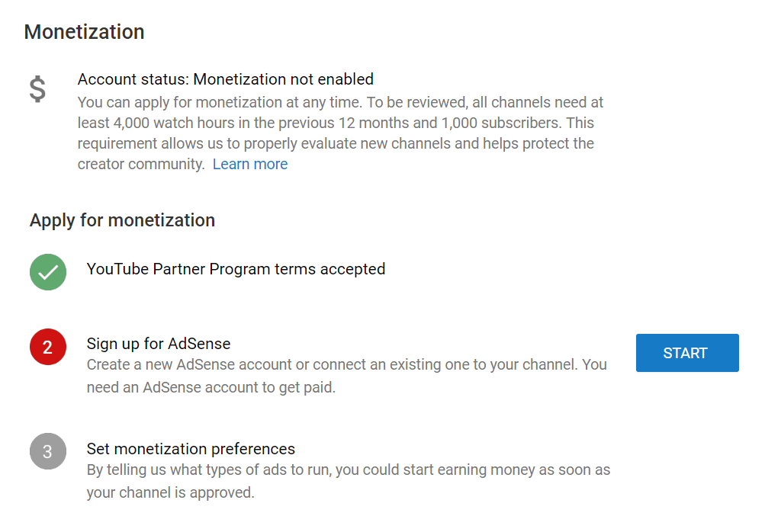Click the green checkmark icon
The width and height of the screenshot is (765, 532).
click(48, 272)
